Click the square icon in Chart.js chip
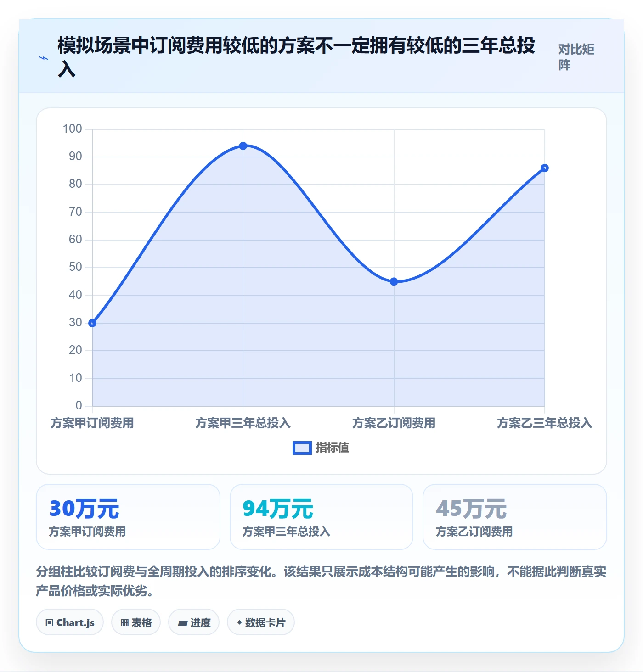Image resolution: width=643 pixels, height=672 pixels. pyautogui.click(x=50, y=623)
